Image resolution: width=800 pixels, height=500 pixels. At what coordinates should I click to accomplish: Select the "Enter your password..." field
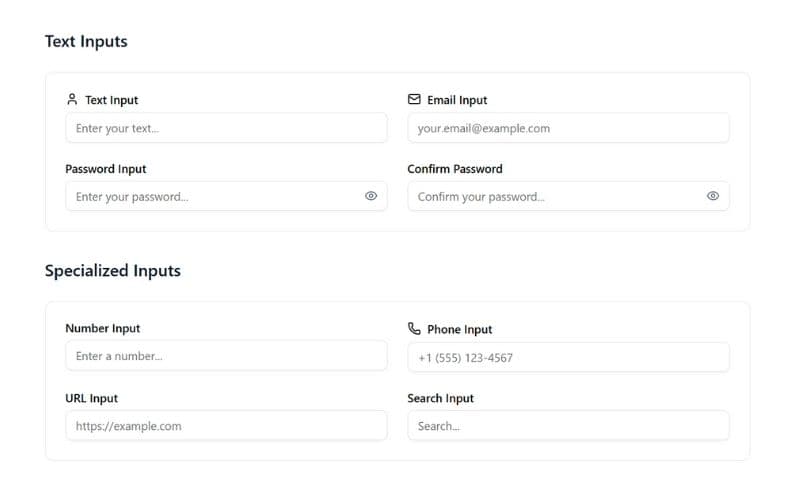coord(210,196)
